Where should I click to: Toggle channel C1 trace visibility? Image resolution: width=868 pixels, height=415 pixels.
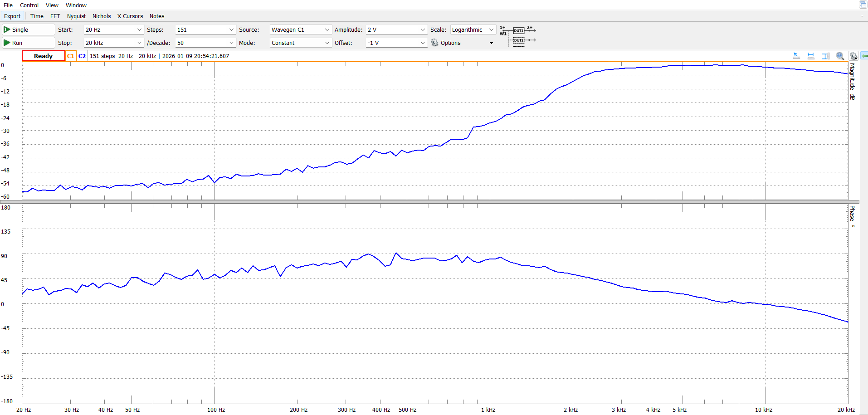pos(71,56)
